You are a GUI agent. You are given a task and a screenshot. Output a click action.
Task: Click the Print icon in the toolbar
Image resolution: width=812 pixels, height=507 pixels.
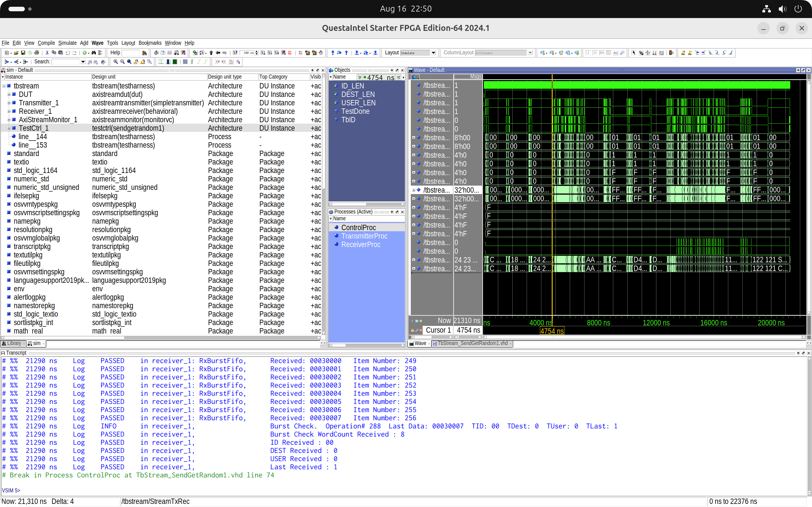click(x=37, y=53)
